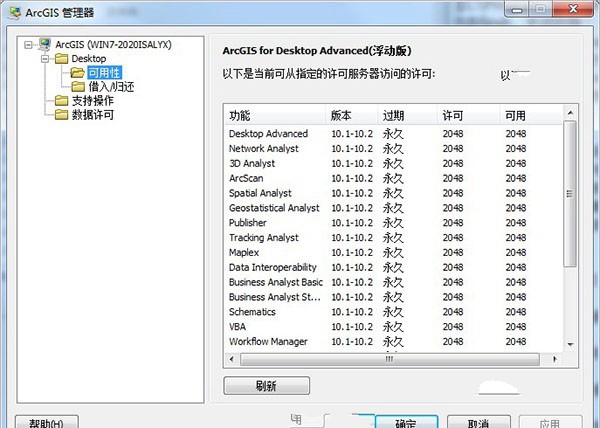Image resolution: width=600 pixels, height=428 pixels.
Task: Click 永久 expiry in Maplex row
Action: click(x=393, y=252)
